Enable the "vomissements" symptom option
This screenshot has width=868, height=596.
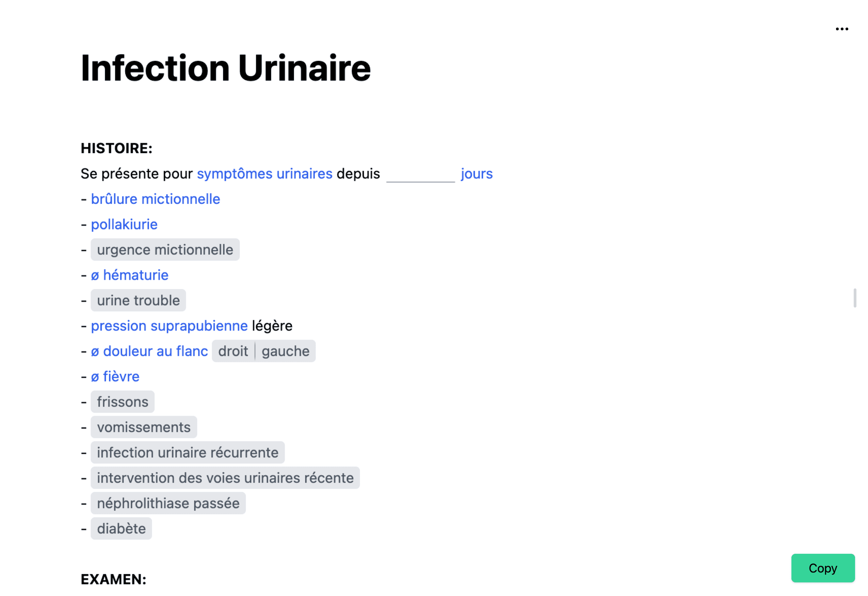143,427
